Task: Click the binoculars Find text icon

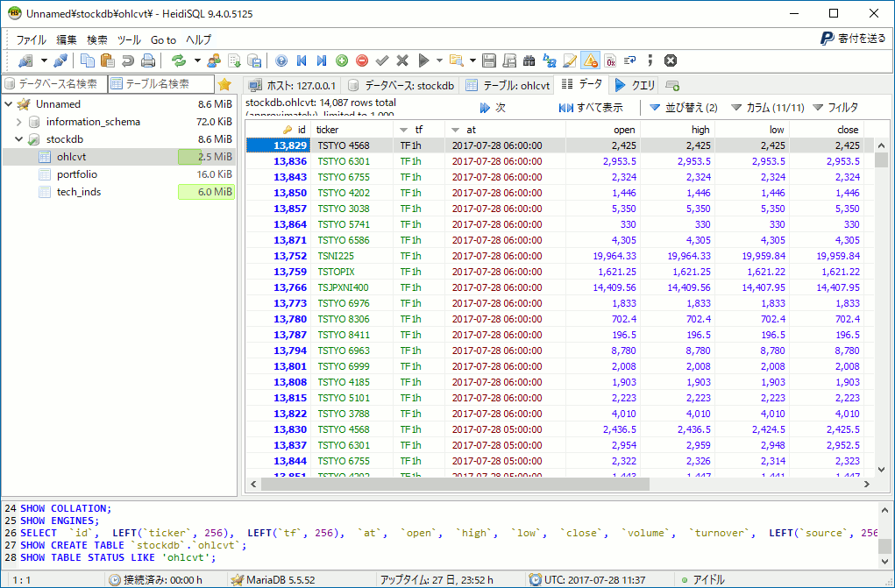Action: coord(529,60)
